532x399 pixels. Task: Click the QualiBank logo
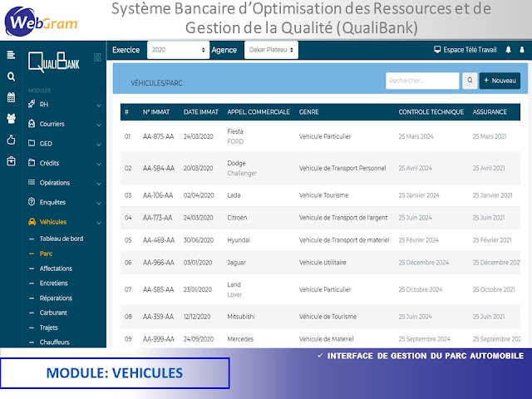[53, 62]
